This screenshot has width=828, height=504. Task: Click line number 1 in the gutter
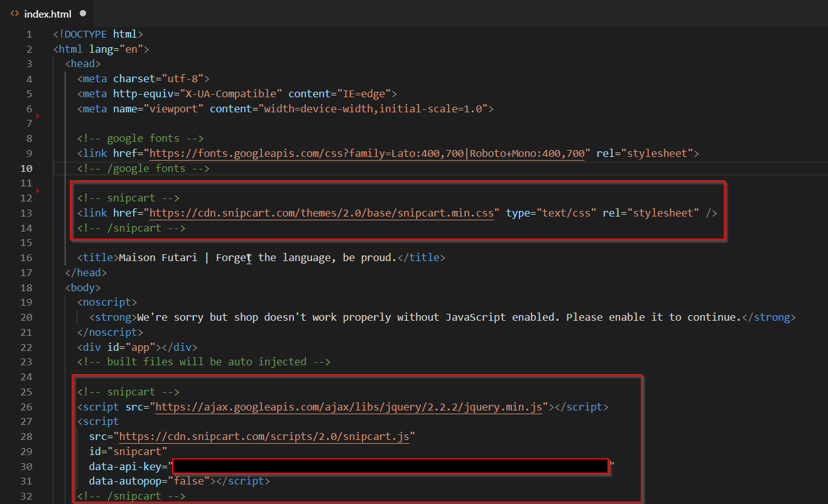28,33
